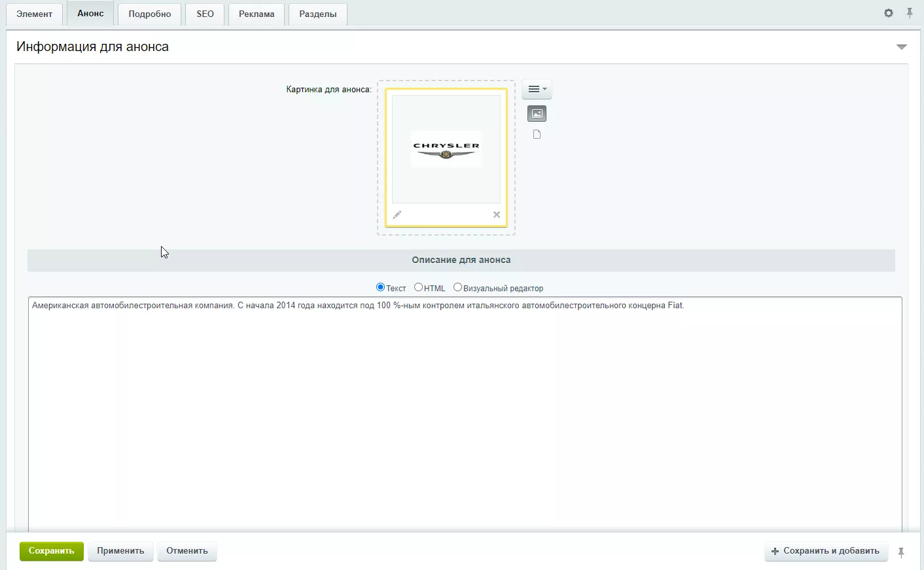Focus the announcement description text area
This screenshot has width=924, height=570.
[465, 416]
